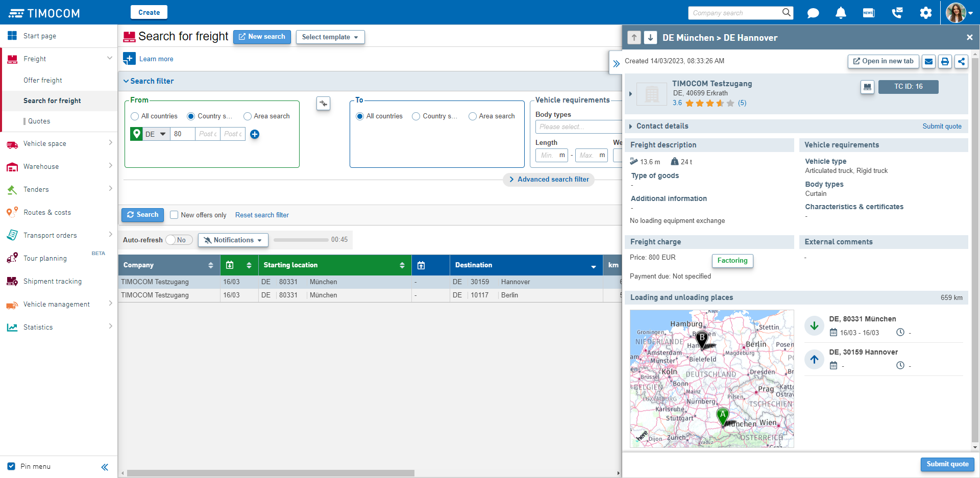The image size is (980, 478).
Task: Open the settings gear icon
Action: pyautogui.click(x=925, y=12)
